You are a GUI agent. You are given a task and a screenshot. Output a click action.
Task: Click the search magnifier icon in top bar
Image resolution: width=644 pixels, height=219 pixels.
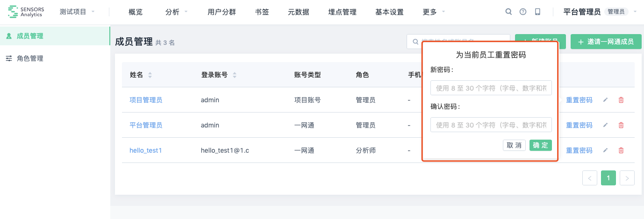coord(508,12)
